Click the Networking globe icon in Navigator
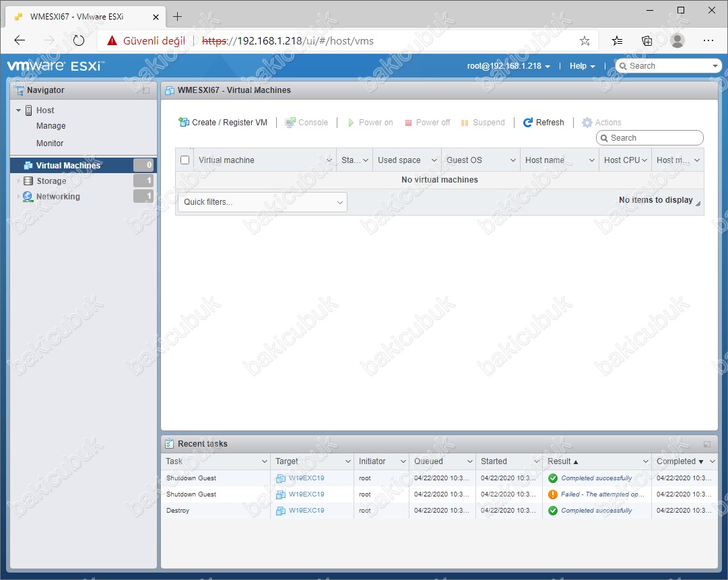728x580 pixels. [28, 197]
